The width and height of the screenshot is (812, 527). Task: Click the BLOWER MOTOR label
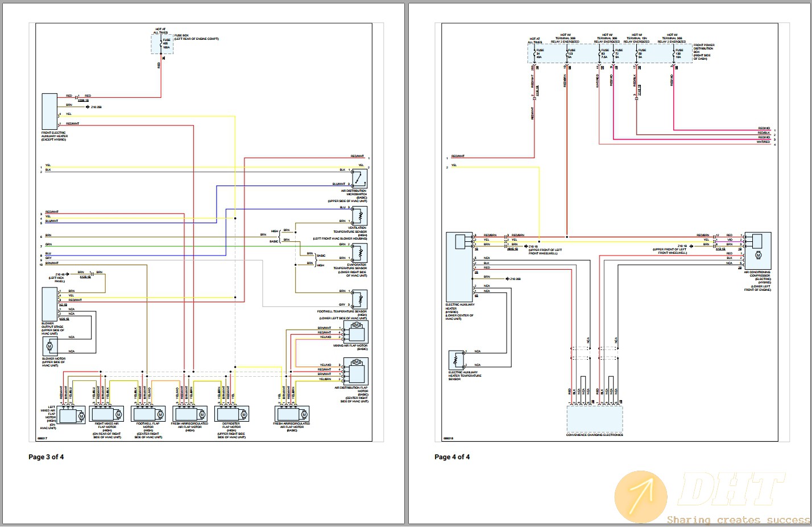pyautogui.click(x=53, y=362)
